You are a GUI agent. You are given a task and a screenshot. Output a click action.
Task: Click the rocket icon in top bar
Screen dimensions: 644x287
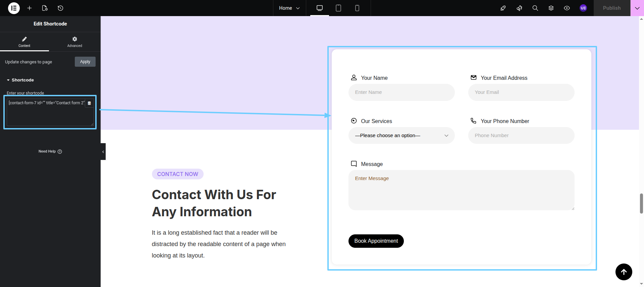pyautogui.click(x=503, y=8)
